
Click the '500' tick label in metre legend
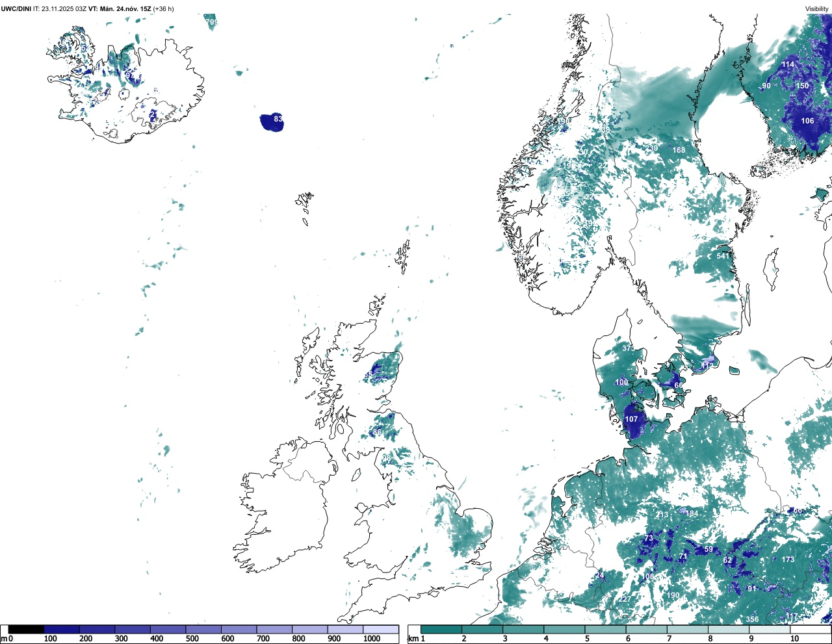tap(192, 639)
